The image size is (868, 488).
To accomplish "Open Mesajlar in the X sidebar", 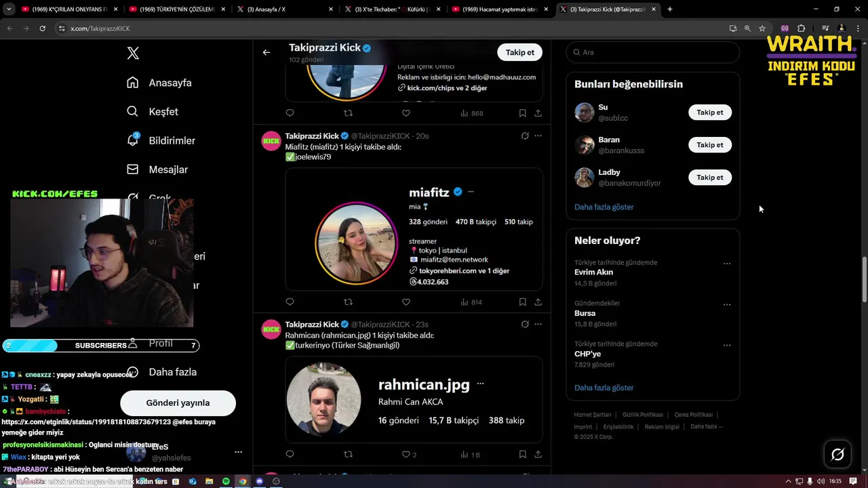I will (x=157, y=169).
